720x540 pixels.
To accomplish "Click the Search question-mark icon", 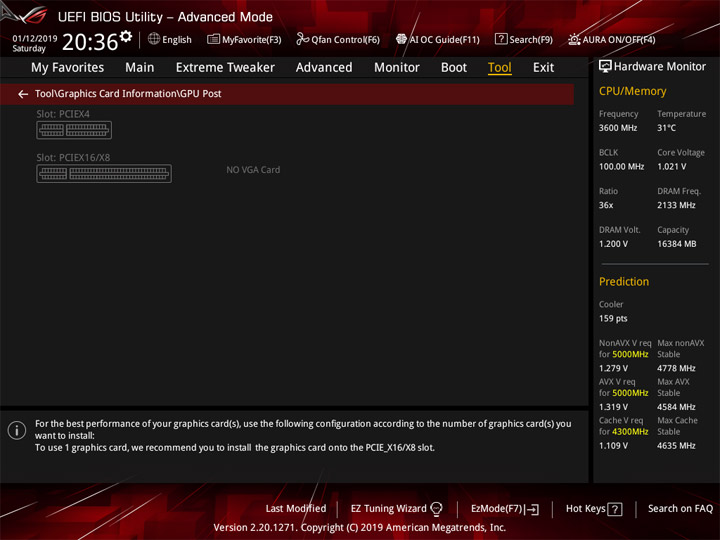I will click(501, 39).
